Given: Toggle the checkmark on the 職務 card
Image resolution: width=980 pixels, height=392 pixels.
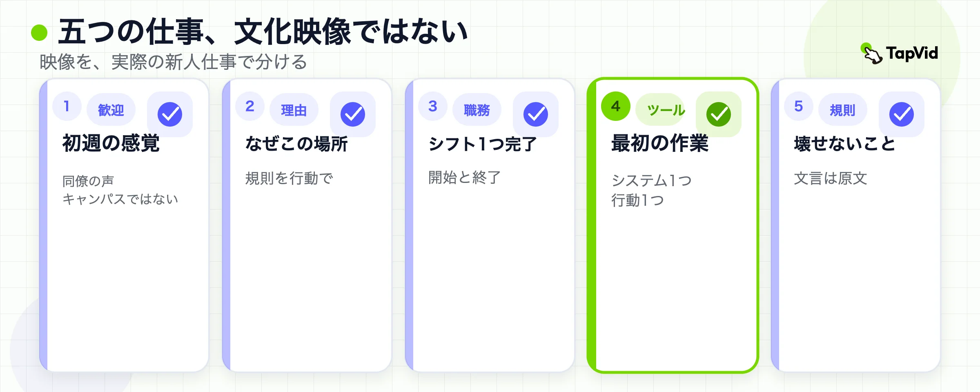Looking at the screenshot, I should pos(536,114).
